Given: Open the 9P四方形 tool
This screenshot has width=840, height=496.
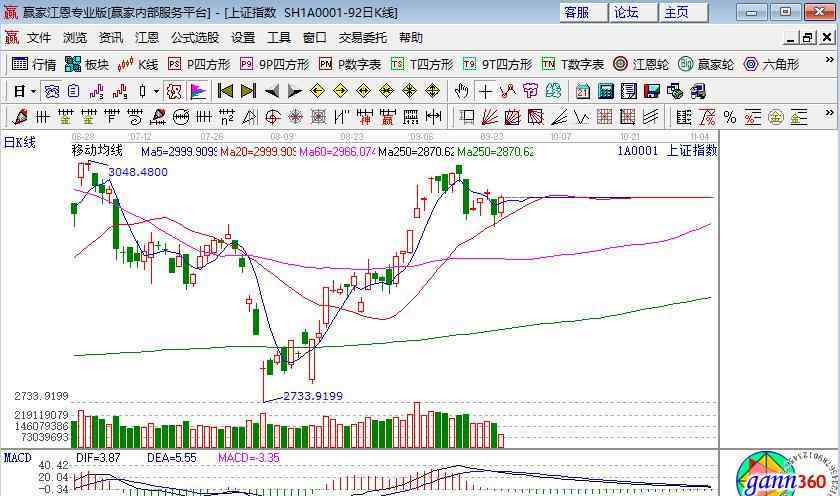Looking at the screenshot, I should tap(275, 64).
